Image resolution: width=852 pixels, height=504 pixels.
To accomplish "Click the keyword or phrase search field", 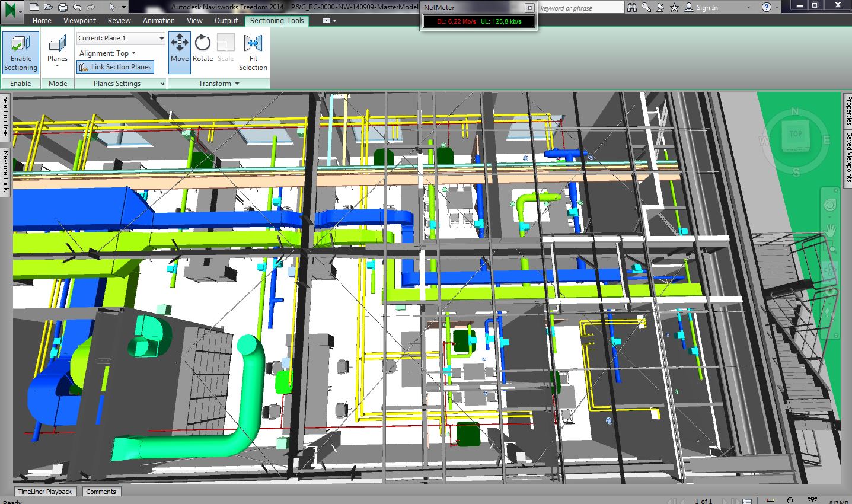I will click(x=581, y=8).
